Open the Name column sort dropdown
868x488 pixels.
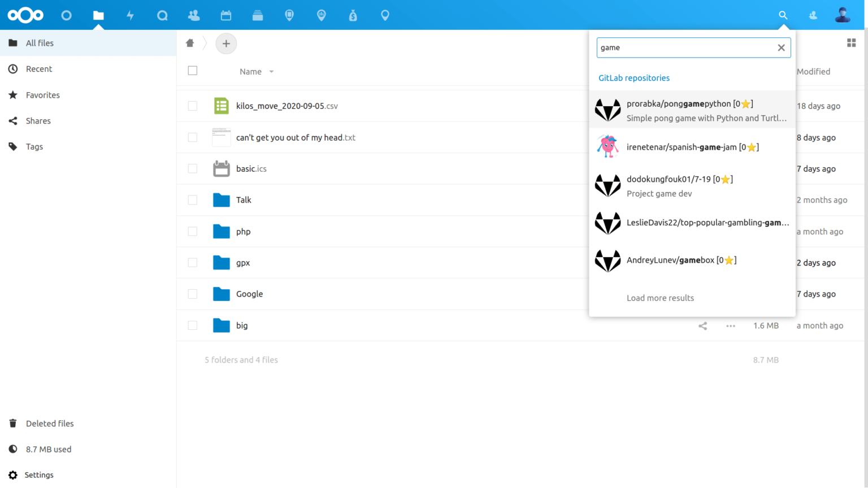[x=271, y=72]
